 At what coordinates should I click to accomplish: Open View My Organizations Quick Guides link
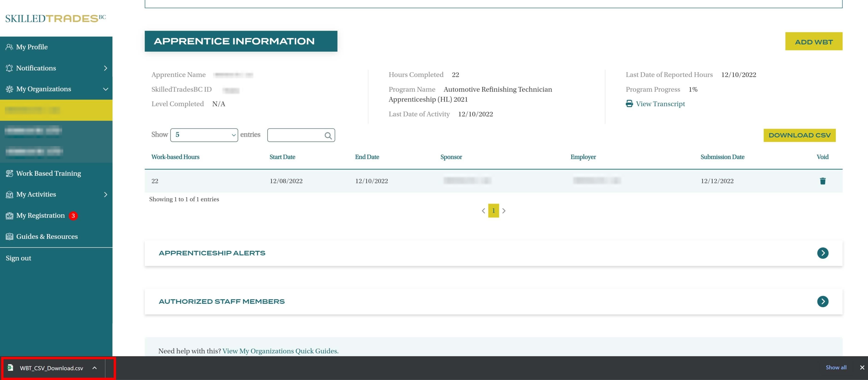(x=280, y=351)
